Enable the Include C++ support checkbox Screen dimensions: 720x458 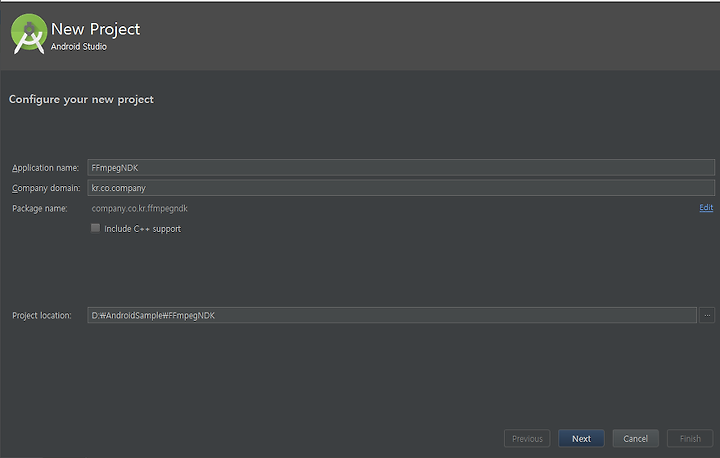pos(96,228)
